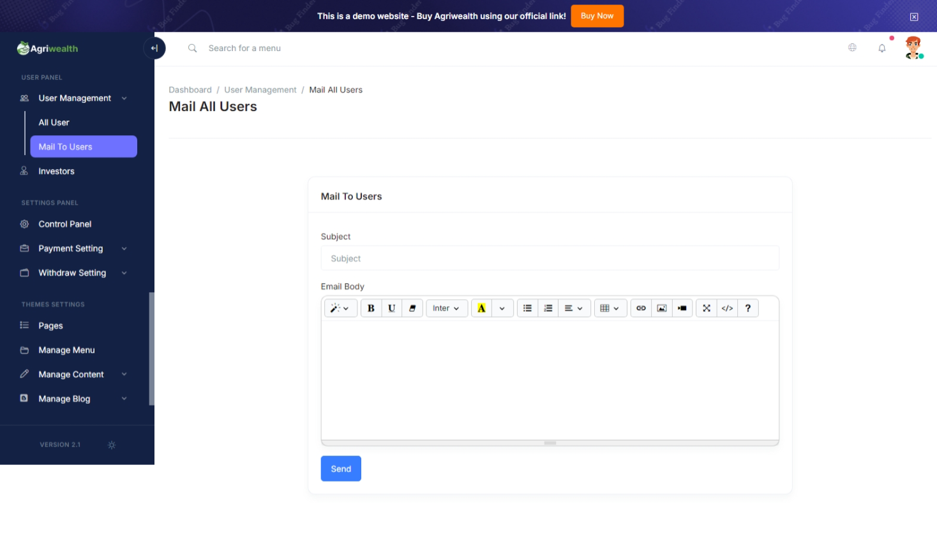
Task: Insert an unordered bullet list
Action: click(x=527, y=308)
